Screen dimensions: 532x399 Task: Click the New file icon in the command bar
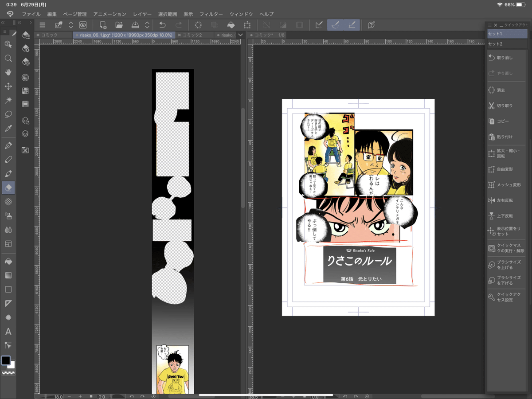pyautogui.click(x=103, y=25)
